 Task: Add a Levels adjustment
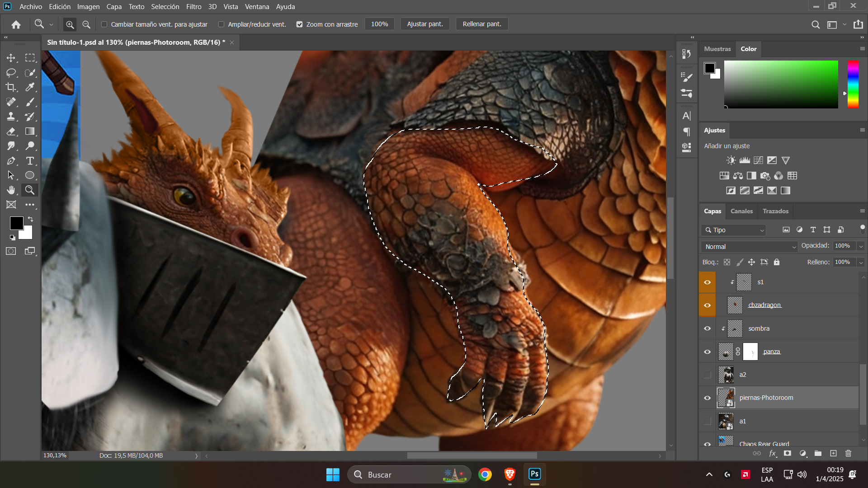point(745,160)
